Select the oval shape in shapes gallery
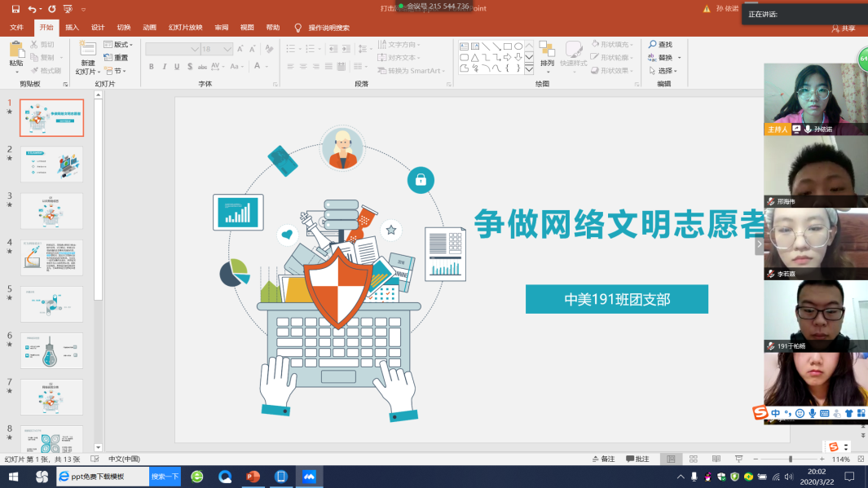Viewport: 868px width, 488px height. coord(518,46)
